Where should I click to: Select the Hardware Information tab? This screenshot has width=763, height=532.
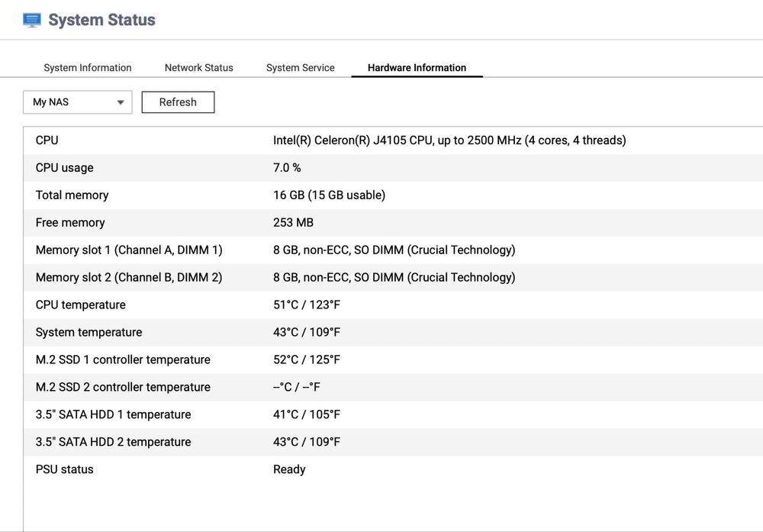(417, 68)
